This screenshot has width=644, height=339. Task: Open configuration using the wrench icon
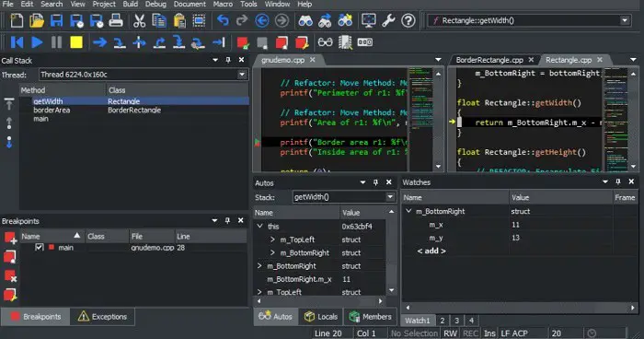coord(388,20)
